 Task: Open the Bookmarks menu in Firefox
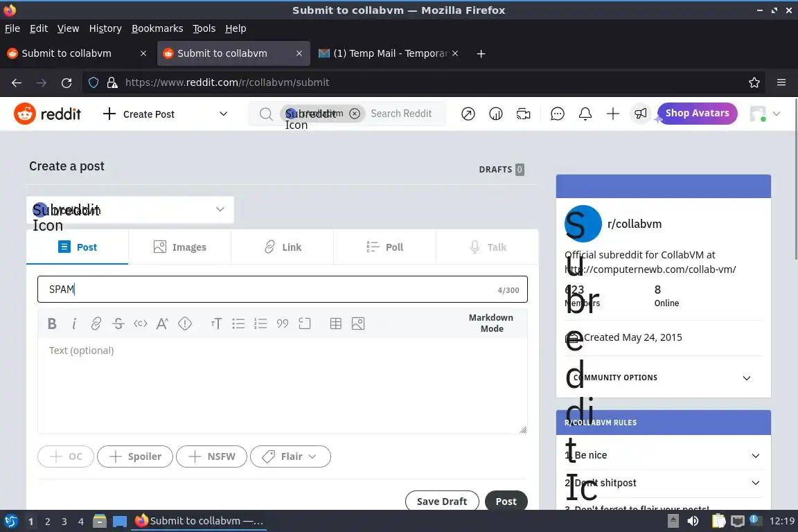[157, 28]
